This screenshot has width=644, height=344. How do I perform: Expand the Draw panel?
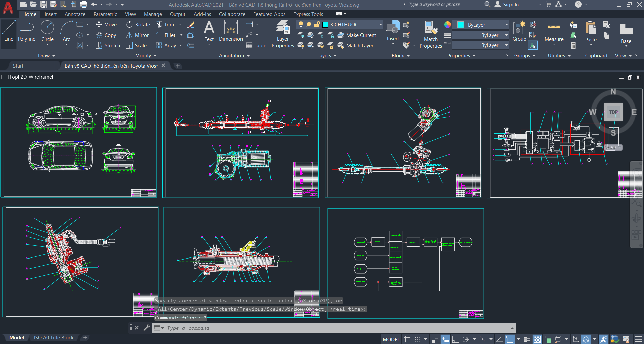pyautogui.click(x=46, y=56)
